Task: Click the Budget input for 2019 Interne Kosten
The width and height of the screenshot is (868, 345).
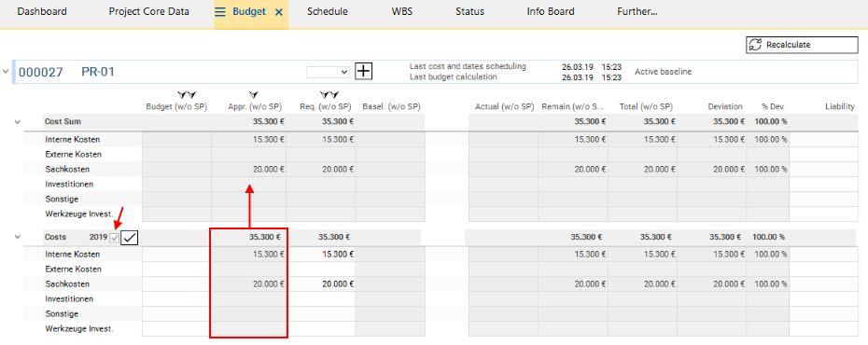Action: (176, 255)
